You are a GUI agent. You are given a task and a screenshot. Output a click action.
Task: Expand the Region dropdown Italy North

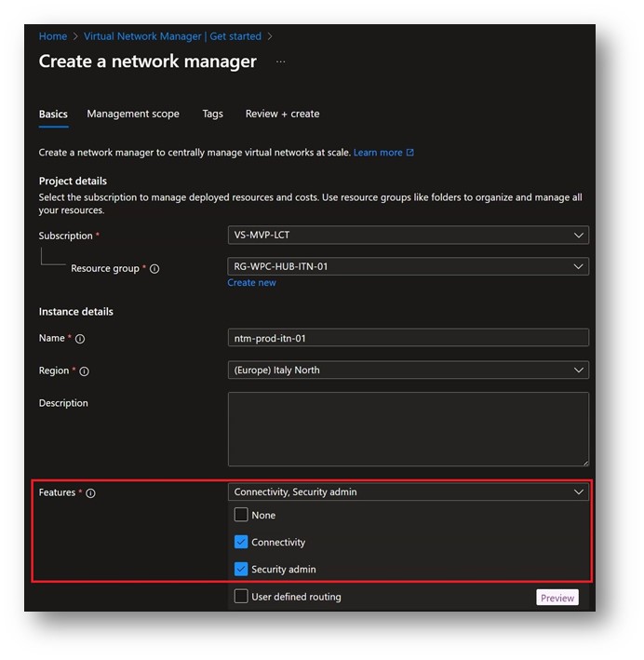tap(409, 370)
